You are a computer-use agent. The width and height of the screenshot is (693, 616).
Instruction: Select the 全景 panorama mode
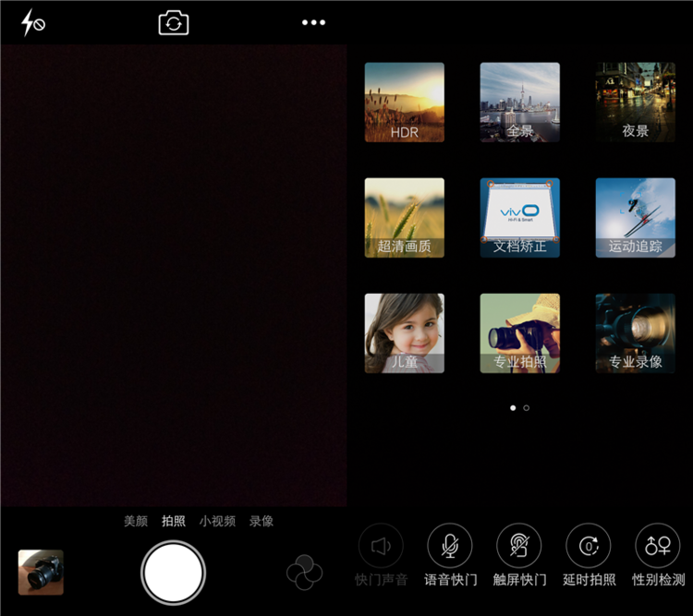pos(519,103)
